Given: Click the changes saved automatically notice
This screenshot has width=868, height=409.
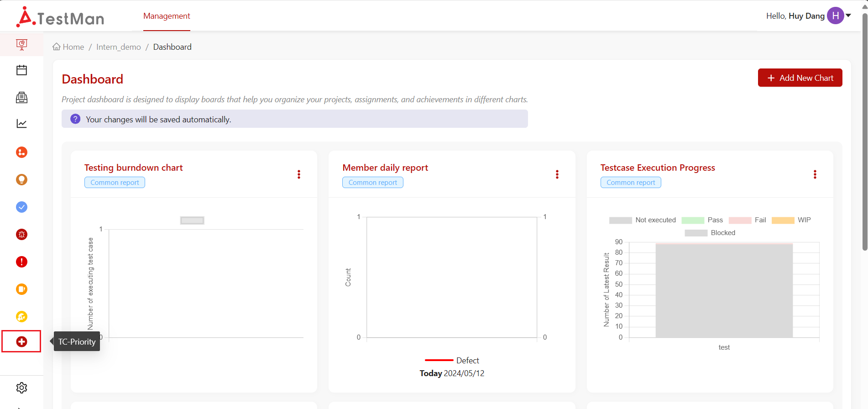Looking at the screenshot, I should click(295, 119).
